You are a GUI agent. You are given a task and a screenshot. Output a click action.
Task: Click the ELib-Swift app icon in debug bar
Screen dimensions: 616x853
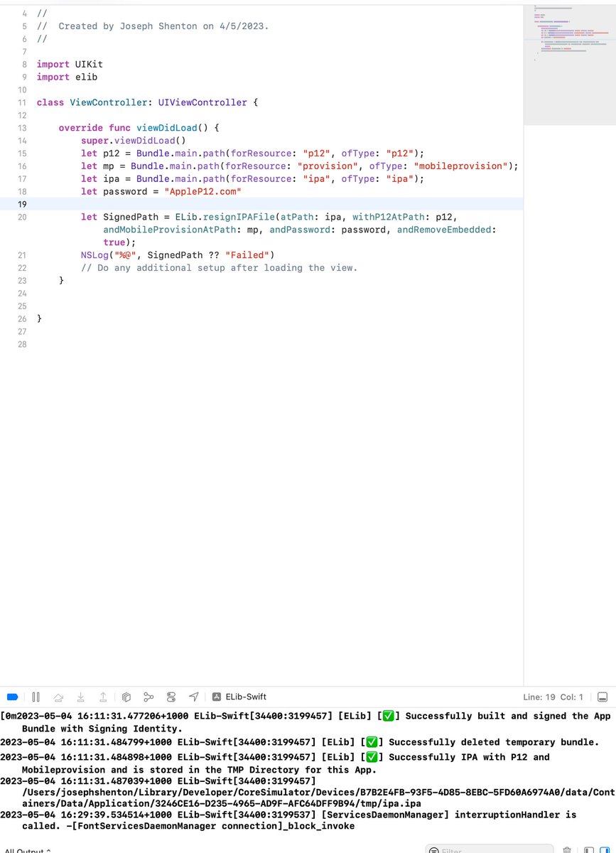pyautogui.click(x=217, y=697)
